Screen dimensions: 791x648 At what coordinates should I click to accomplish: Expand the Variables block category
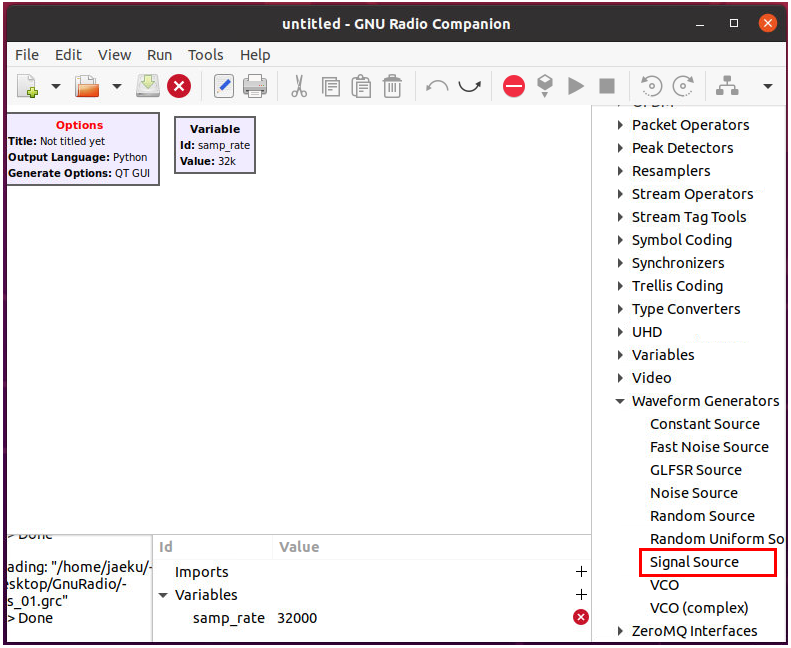[620, 355]
